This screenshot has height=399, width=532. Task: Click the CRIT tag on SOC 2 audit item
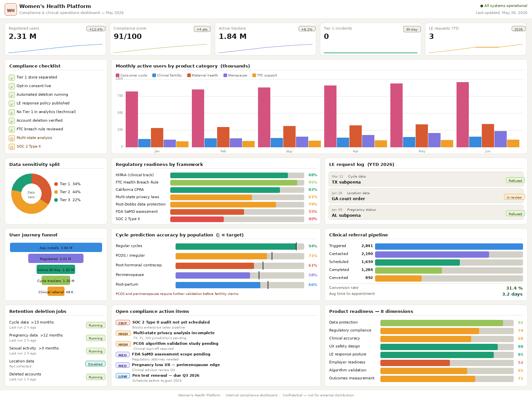(123, 323)
